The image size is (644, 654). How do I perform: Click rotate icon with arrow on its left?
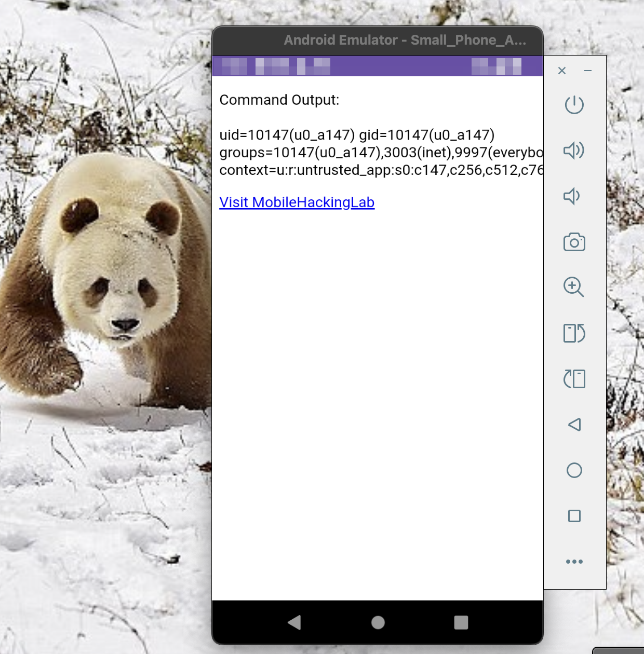[x=574, y=379]
